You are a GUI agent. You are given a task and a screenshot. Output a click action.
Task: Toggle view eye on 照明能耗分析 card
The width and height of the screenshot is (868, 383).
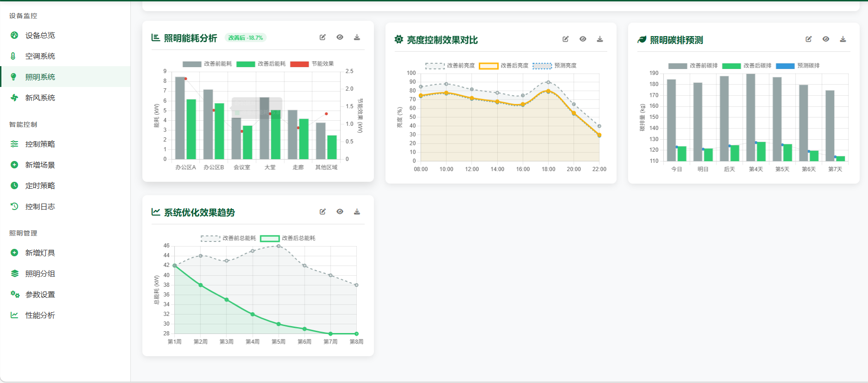tap(340, 37)
